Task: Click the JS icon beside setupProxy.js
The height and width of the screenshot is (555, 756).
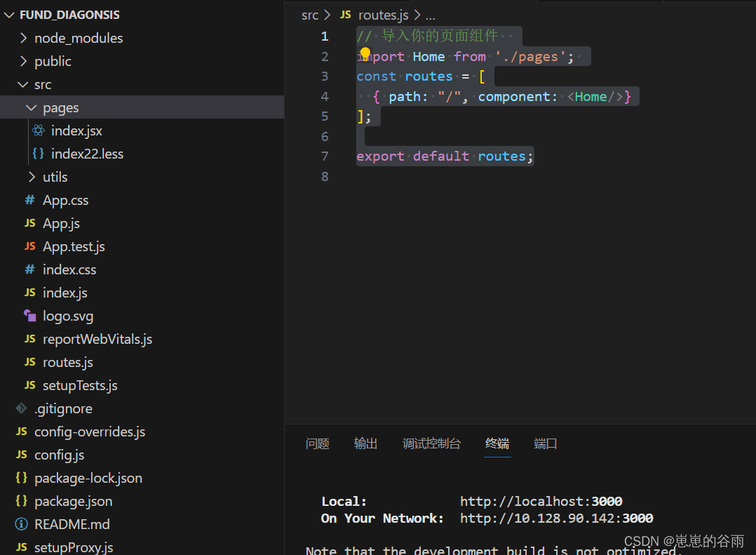Action: [x=21, y=547]
